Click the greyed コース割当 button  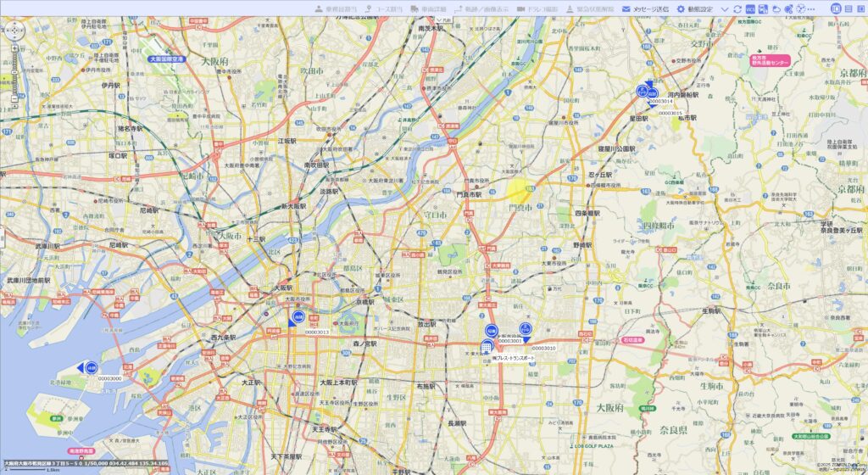(x=383, y=8)
